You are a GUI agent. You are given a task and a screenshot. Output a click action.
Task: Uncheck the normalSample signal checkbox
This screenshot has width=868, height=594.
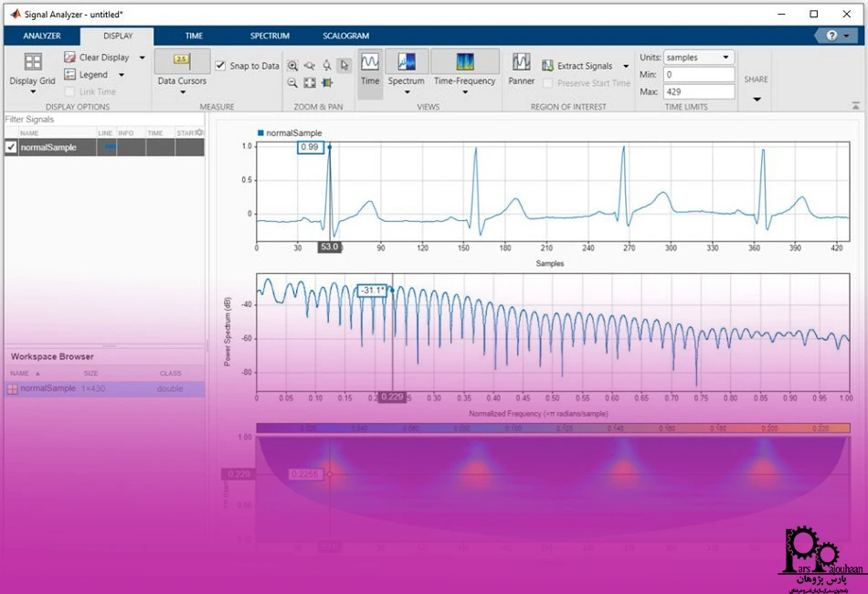[11, 147]
